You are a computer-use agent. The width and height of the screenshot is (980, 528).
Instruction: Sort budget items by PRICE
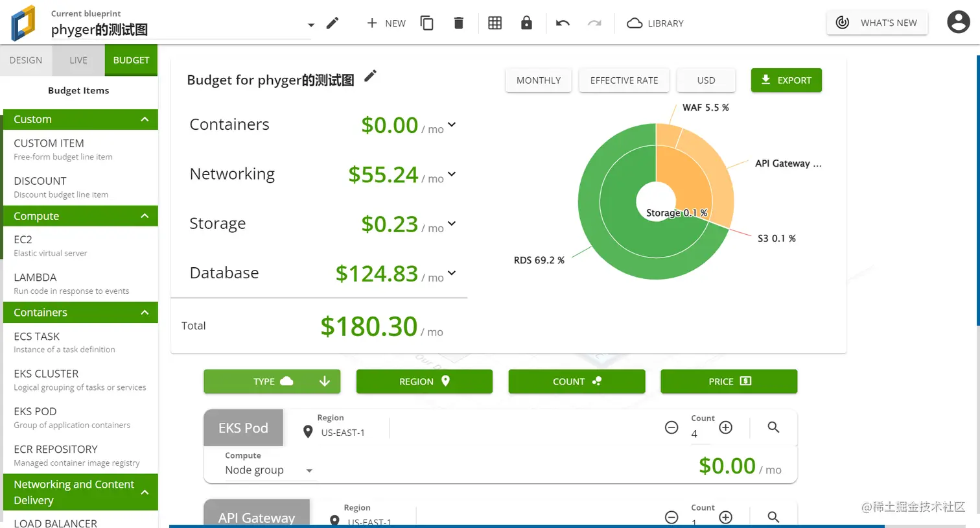[729, 381]
